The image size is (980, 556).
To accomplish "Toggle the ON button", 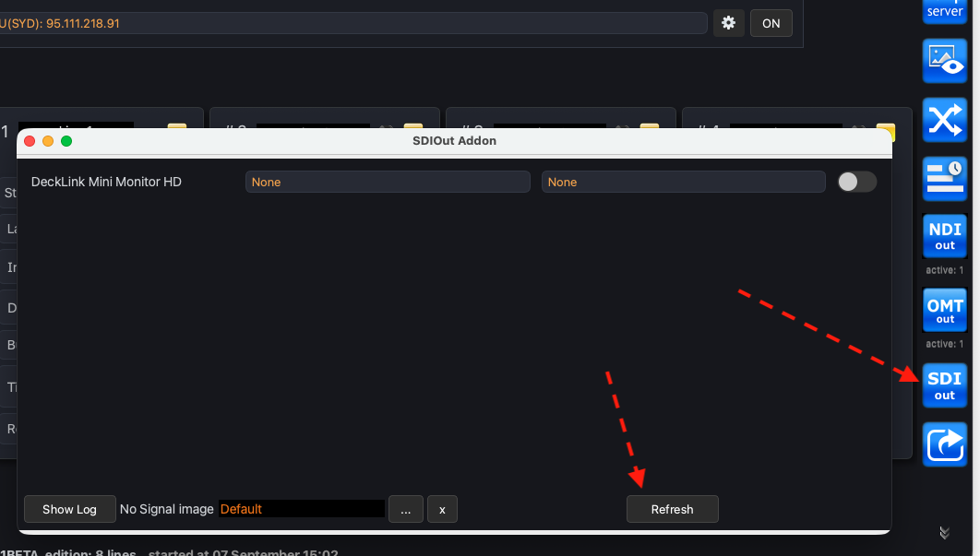I will click(x=771, y=23).
